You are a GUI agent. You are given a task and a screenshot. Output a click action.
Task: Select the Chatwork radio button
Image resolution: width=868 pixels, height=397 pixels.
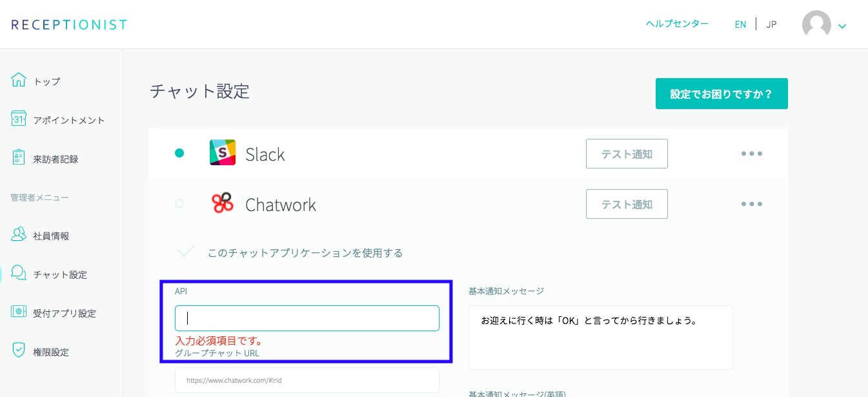[x=179, y=203]
